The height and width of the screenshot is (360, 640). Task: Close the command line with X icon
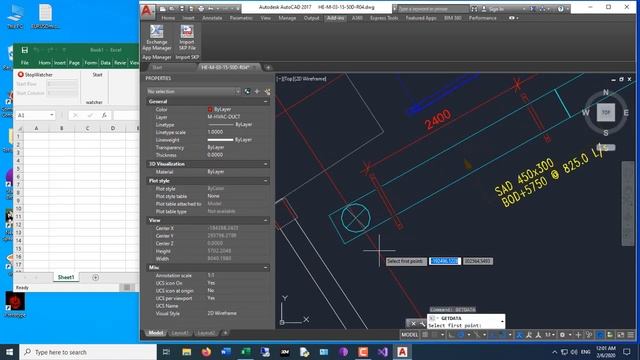413,324
